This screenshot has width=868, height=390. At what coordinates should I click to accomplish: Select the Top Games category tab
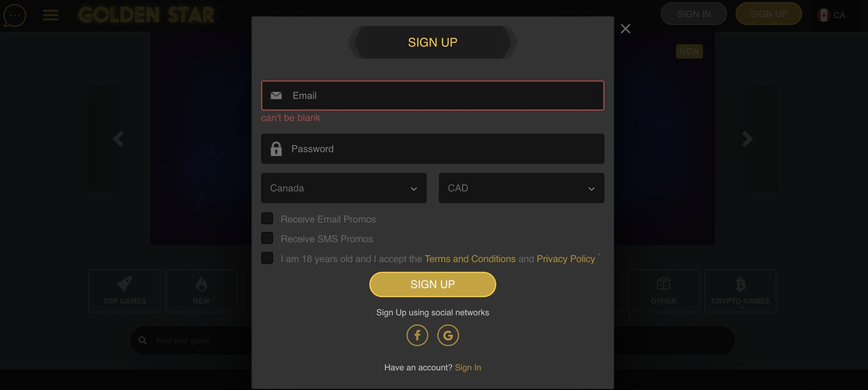[124, 291]
